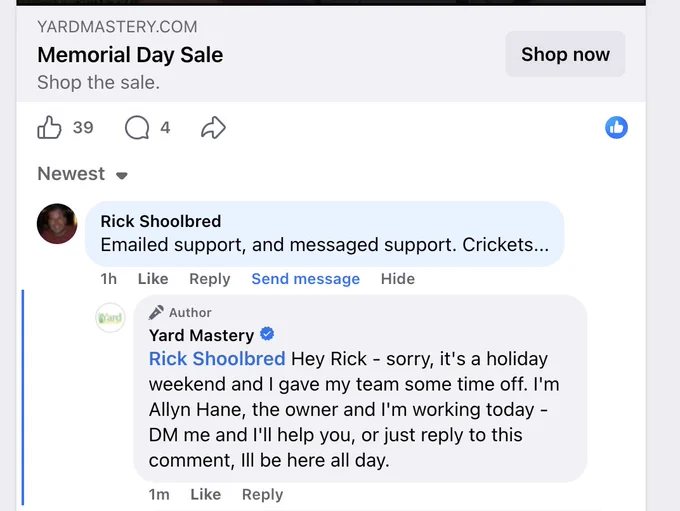The width and height of the screenshot is (680, 511).
Task: Click the Author pencil icon
Action: click(x=156, y=312)
